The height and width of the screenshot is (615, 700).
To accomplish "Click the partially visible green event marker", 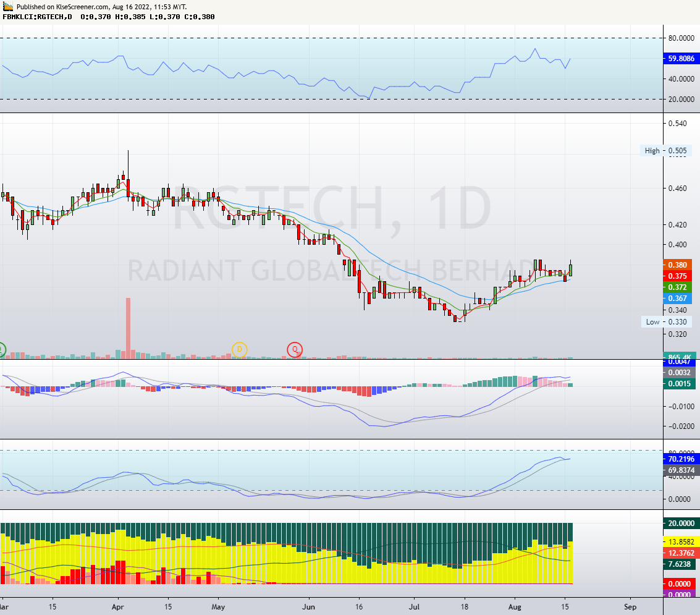I will [2, 348].
